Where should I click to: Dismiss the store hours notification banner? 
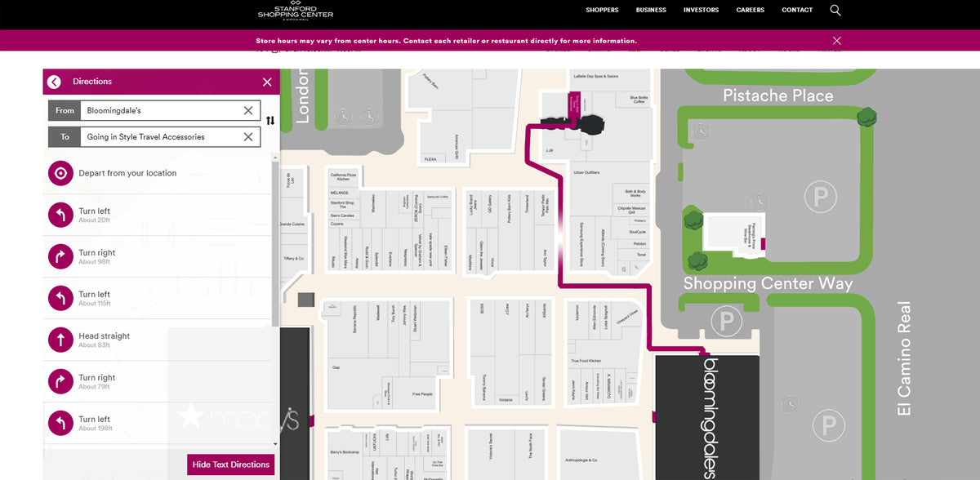pos(836,40)
